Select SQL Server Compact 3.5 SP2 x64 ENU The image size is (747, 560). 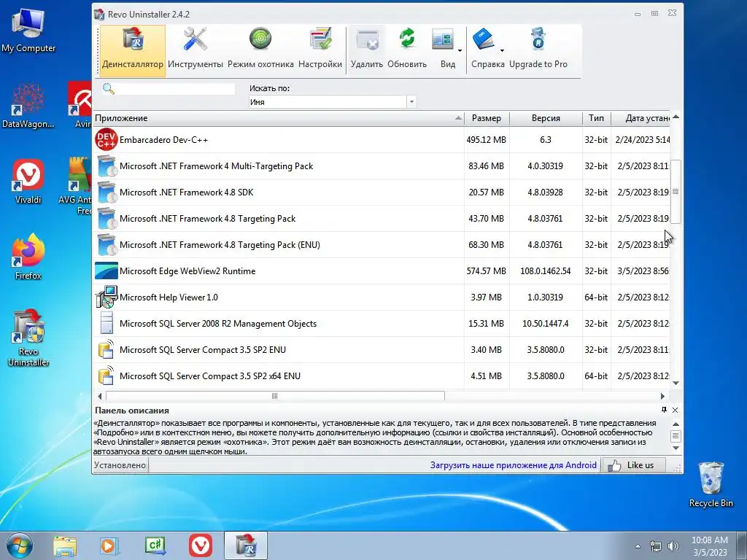210,376
